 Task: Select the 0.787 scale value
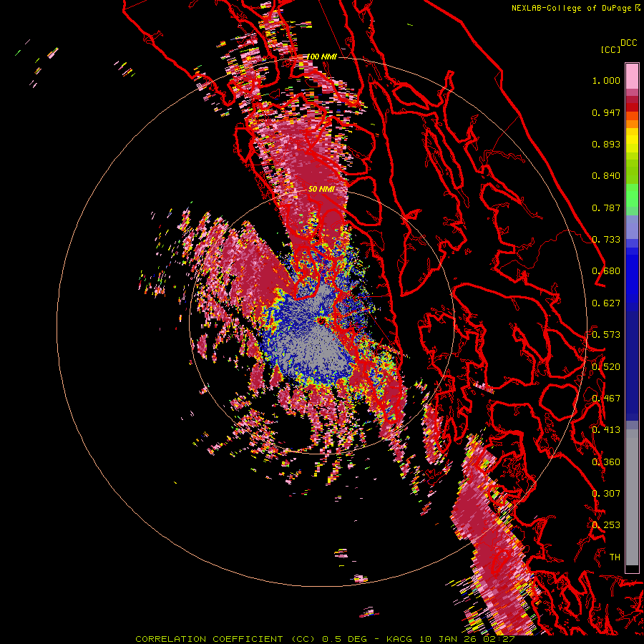[606, 208]
